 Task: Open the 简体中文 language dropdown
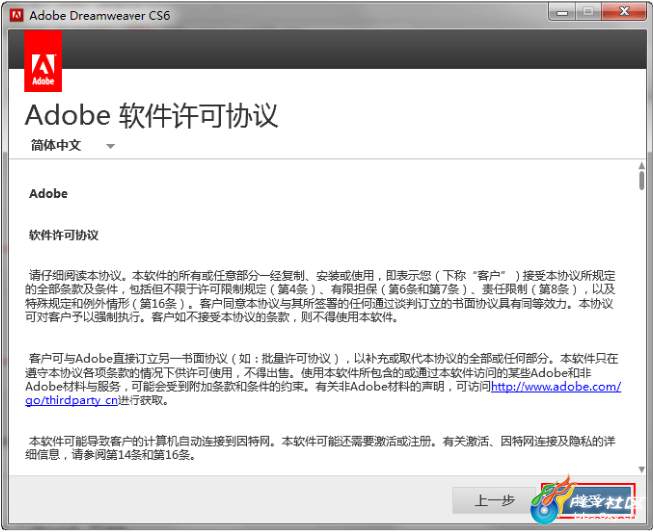coord(72,146)
